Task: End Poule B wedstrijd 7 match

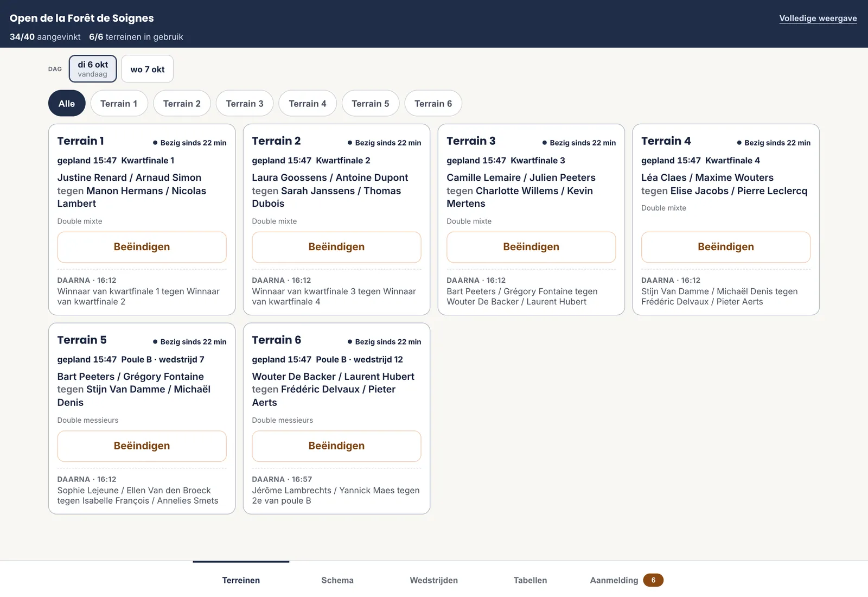Action: (142, 446)
